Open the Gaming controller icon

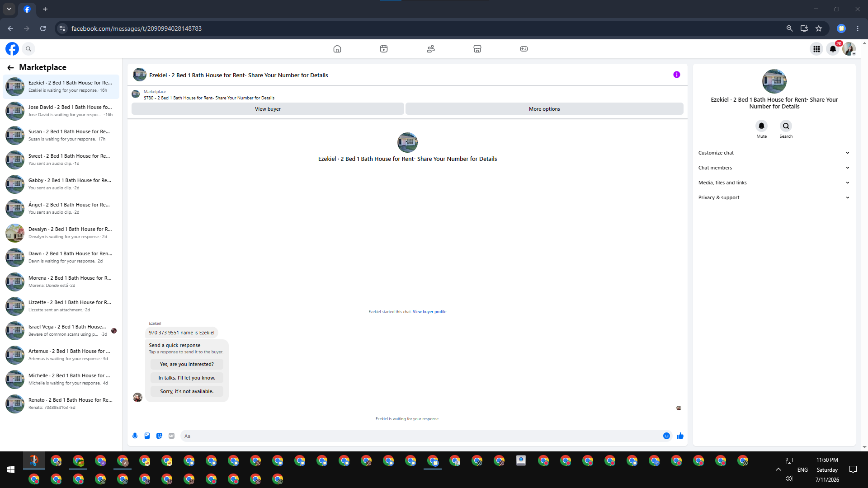pos(524,49)
